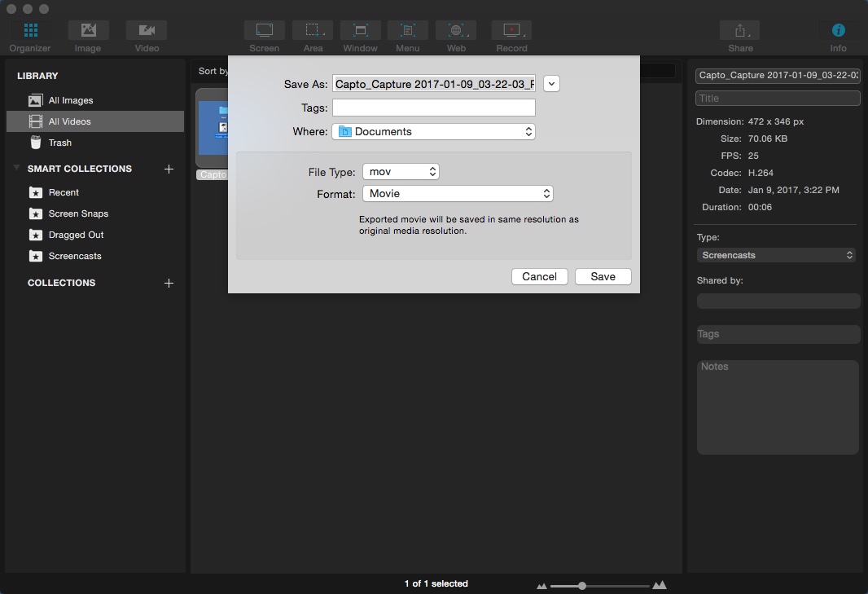868x594 pixels.
Task: Select All Images in the library
Action: pyautogui.click(x=71, y=100)
